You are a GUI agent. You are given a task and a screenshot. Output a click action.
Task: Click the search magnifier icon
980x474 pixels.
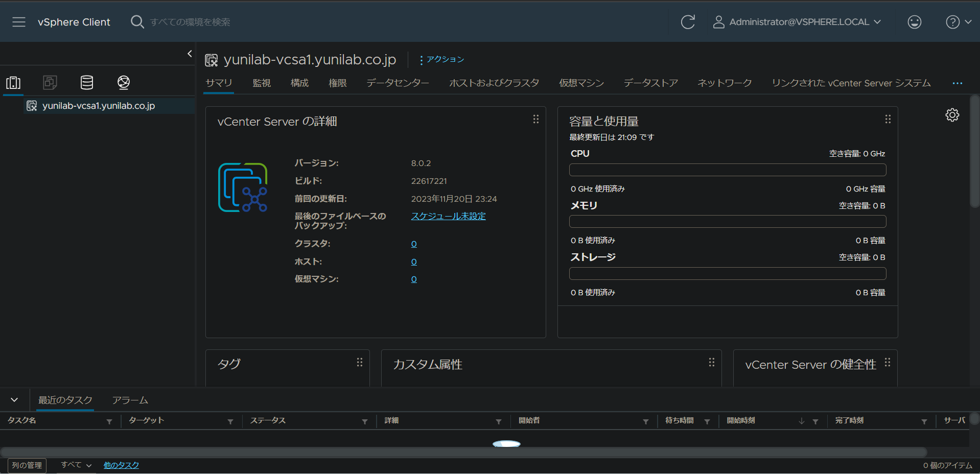tap(137, 22)
